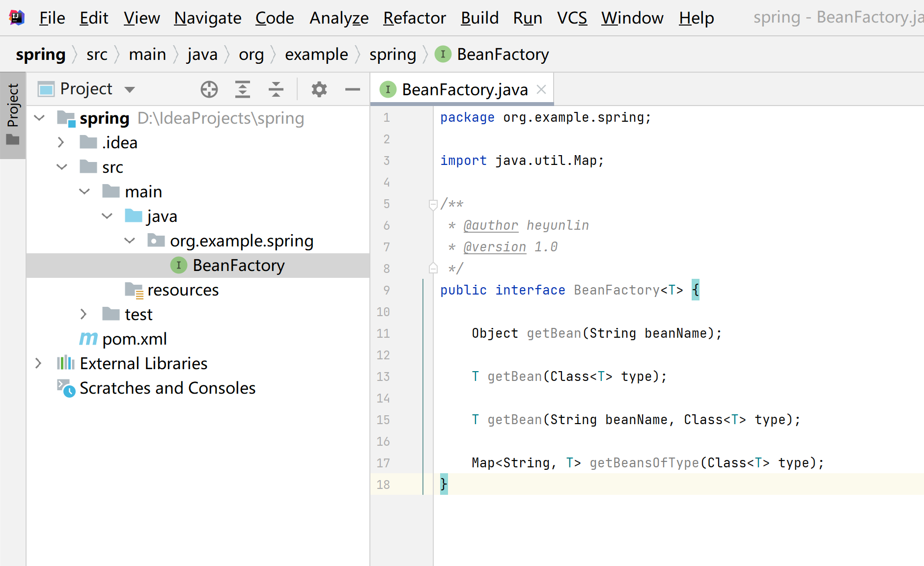Collapse the src folder in project tree
Viewport: 924px width, 566px height.
click(x=62, y=166)
